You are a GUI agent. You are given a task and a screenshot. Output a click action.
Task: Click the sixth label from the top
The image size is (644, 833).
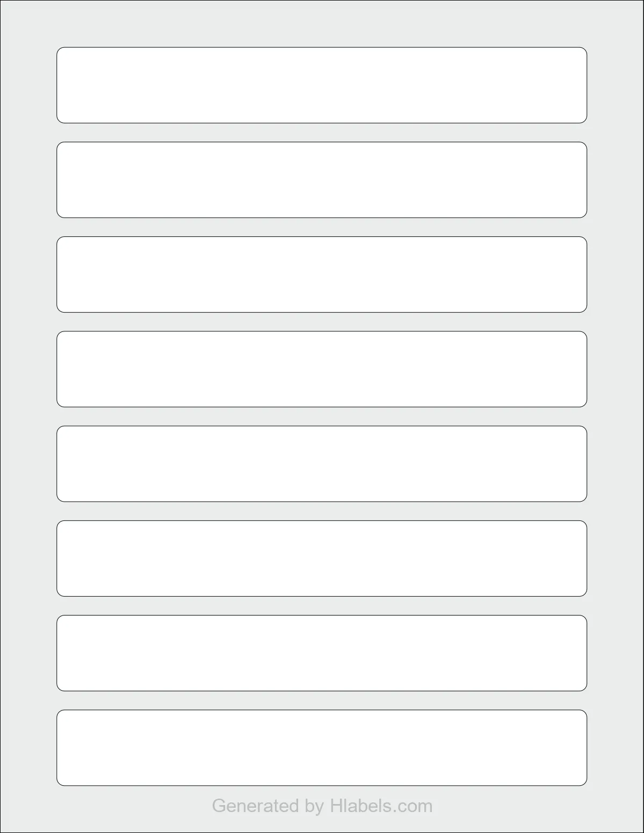(322, 559)
